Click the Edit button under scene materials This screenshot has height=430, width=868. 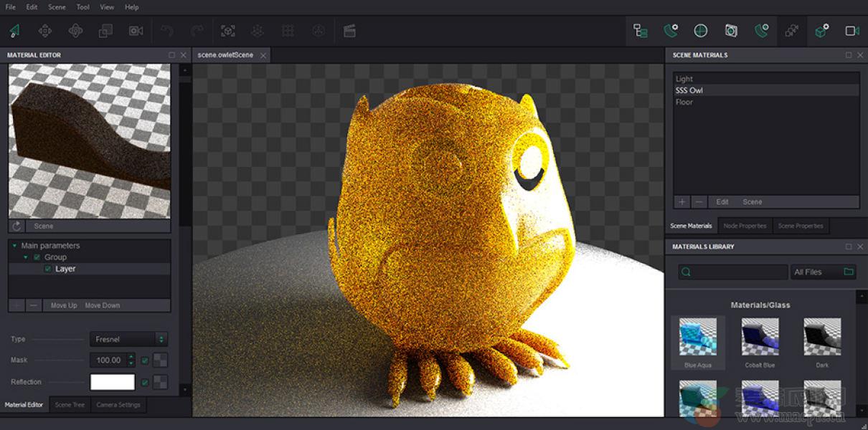click(722, 202)
